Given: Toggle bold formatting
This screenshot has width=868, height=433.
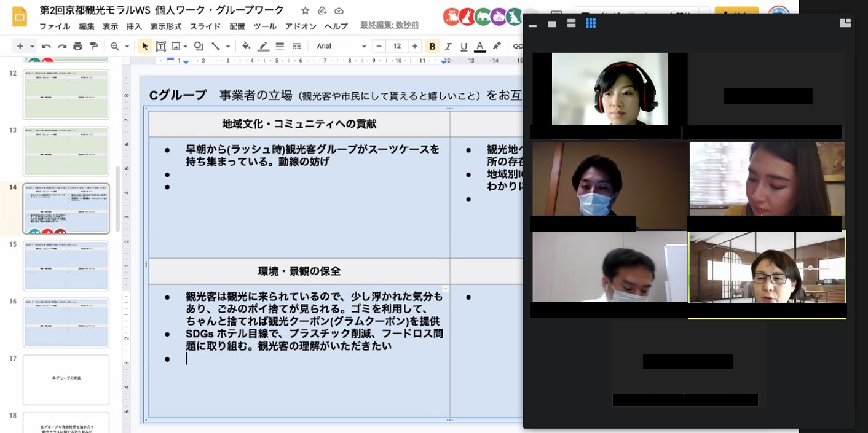Looking at the screenshot, I should click(x=432, y=46).
